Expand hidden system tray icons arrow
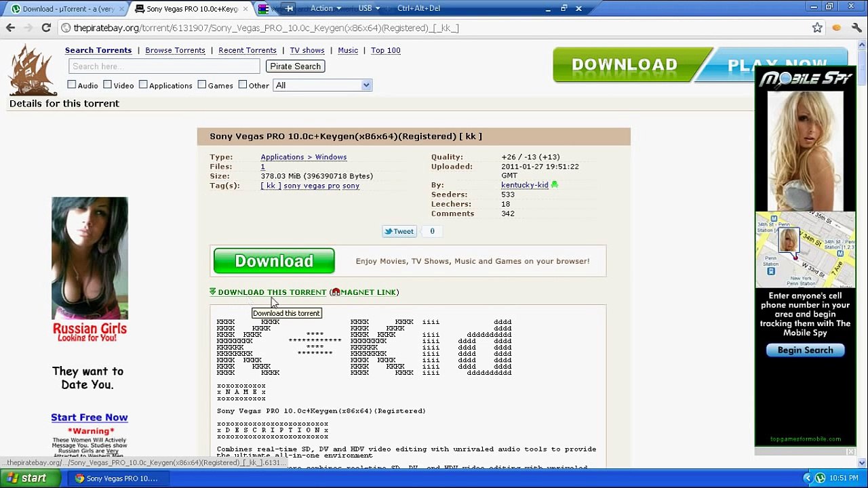Viewport: 868px width, 488px height. (x=808, y=479)
